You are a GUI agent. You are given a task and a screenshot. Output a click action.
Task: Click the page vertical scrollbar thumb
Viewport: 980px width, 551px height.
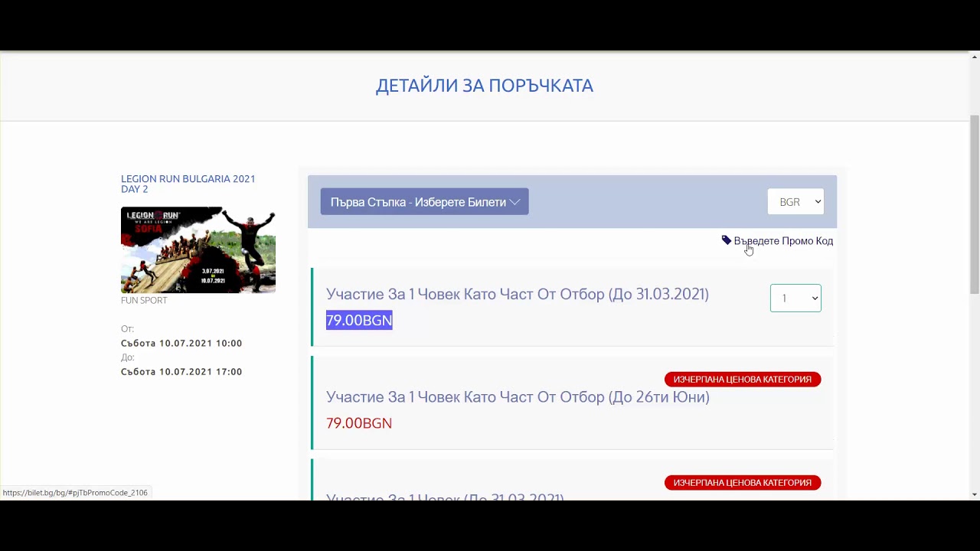(x=975, y=204)
